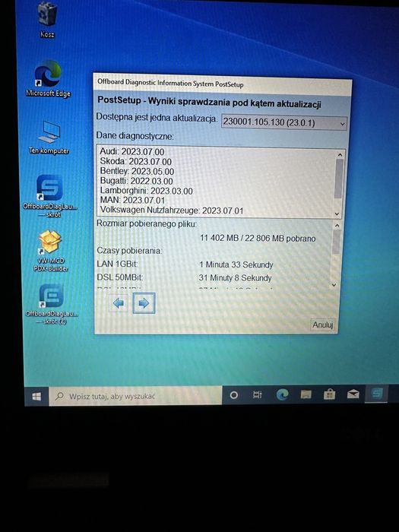Click the Wpisz tutaj, aby wyszukać search box
Viewport: 399px width, 532px height.
pyautogui.click(x=135, y=396)
